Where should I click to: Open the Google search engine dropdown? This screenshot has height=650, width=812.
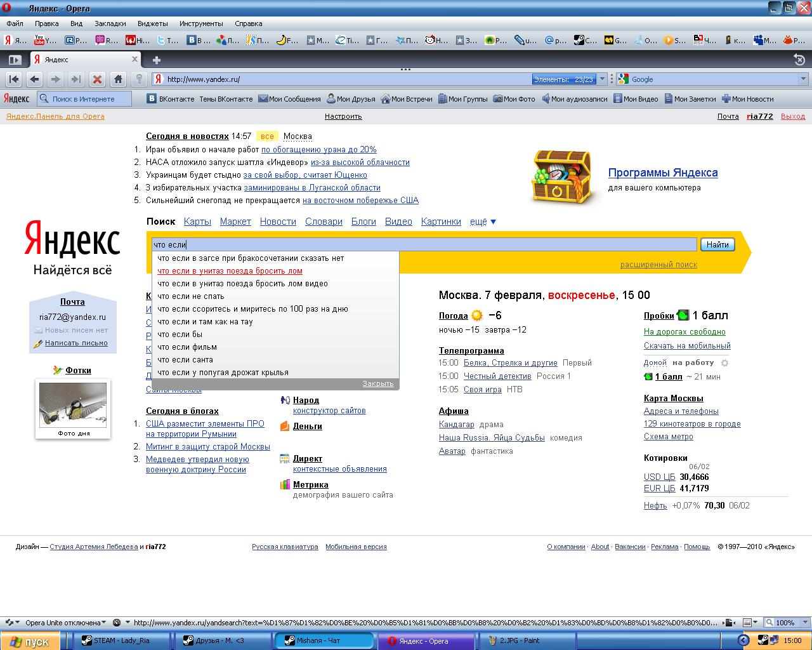tap(803, 79)
